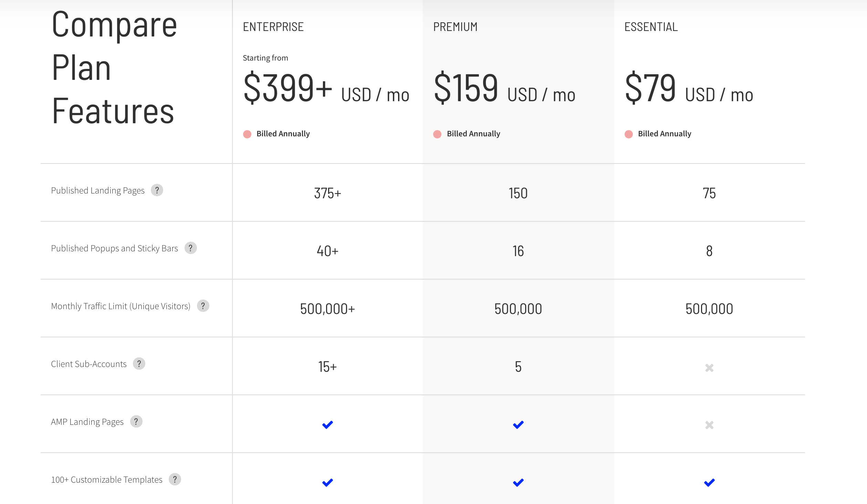Select the ESSENTIAL plan heading
This screenshot has width=867, height=504.
(651, 27)
